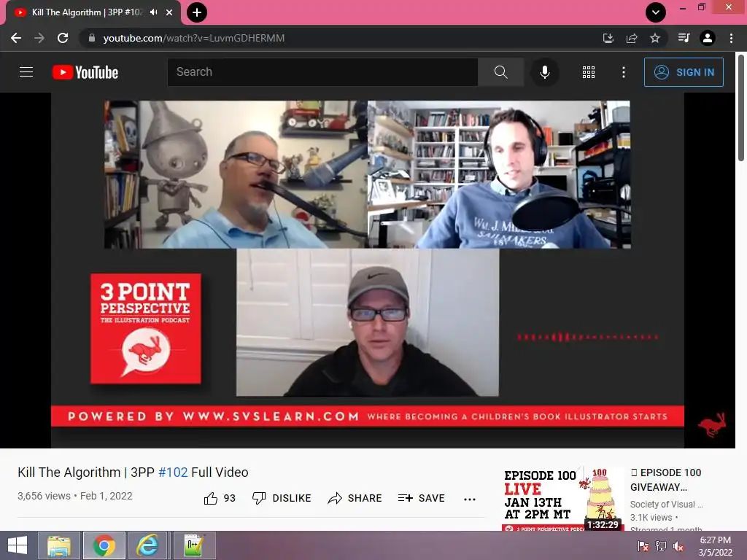Image resolution: width=747 pixels, height=560 pixels.
Task: Open the media control icon
Action: pyautogui.click(x=684, y=38)
